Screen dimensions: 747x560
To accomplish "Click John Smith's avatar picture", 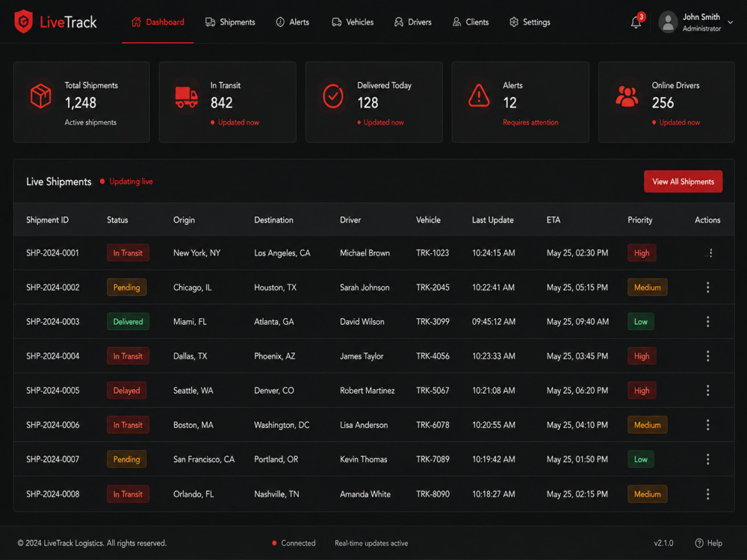I will [668, 22].
